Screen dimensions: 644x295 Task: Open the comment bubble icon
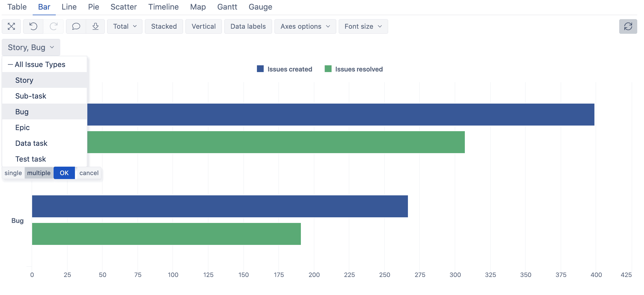[x=76, y=26]
